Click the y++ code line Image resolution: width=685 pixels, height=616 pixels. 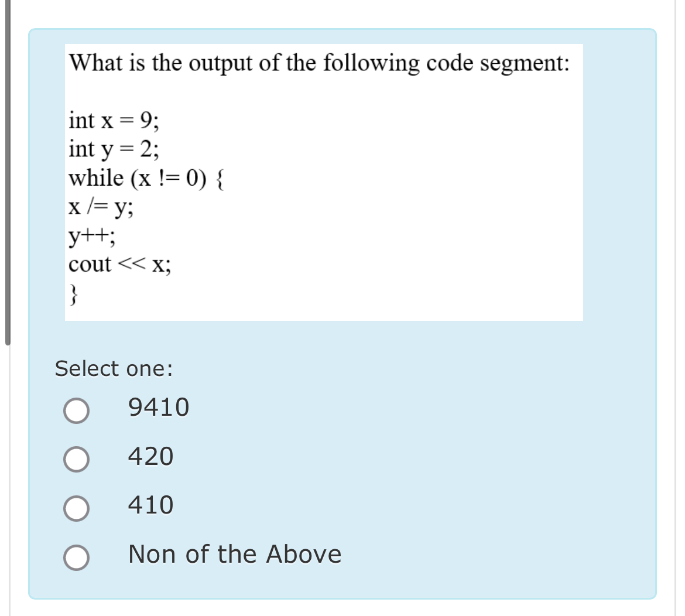tap(91, 235)
